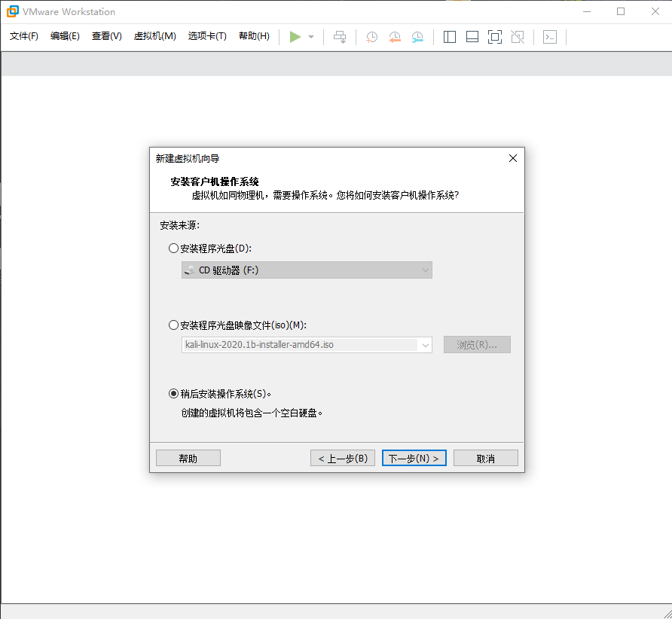Open the Snapshot Manager wrench icon

coord(417,37)
